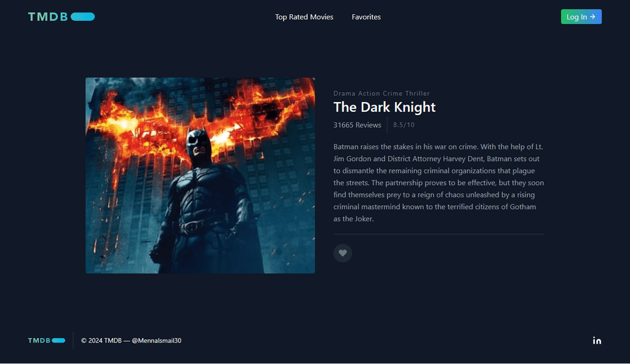Click the arrow icon inside Log In button
630x364 pixels.
point(592,17)
